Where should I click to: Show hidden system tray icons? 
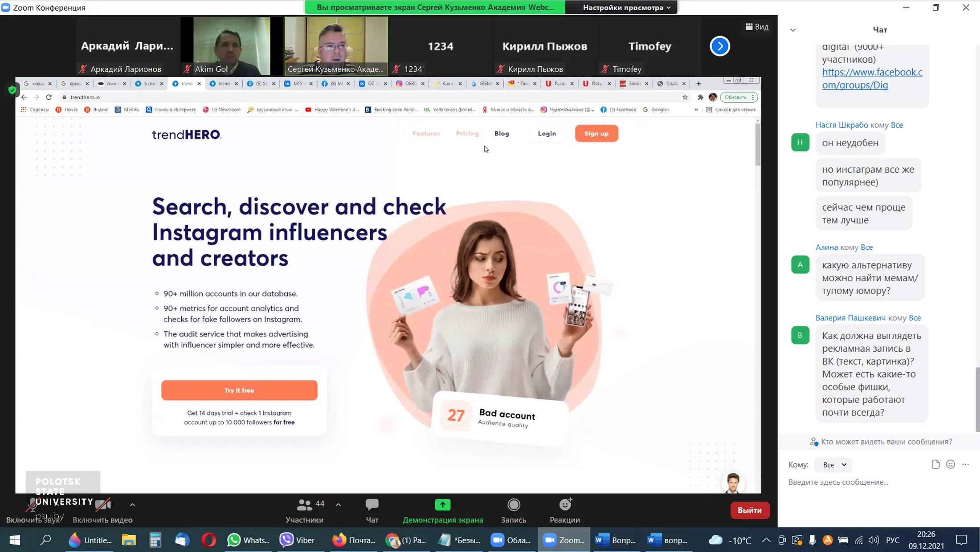point(766,540)
